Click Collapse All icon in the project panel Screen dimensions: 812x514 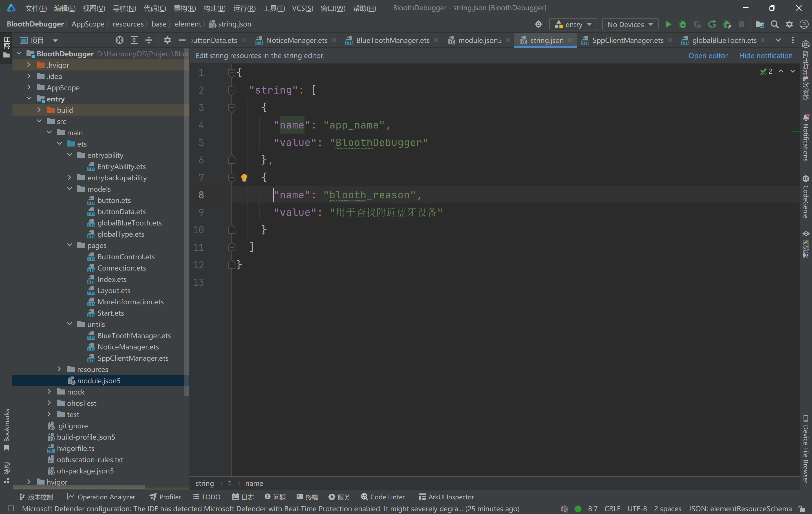149,41
